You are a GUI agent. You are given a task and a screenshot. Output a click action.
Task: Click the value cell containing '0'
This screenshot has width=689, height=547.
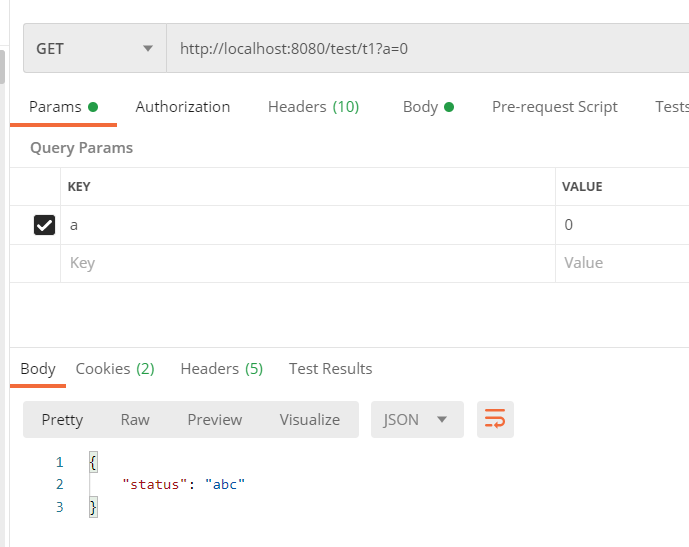622,225
